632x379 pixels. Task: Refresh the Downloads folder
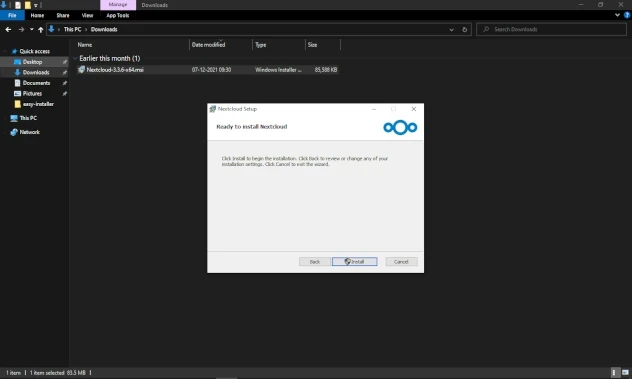click(464, 29)
